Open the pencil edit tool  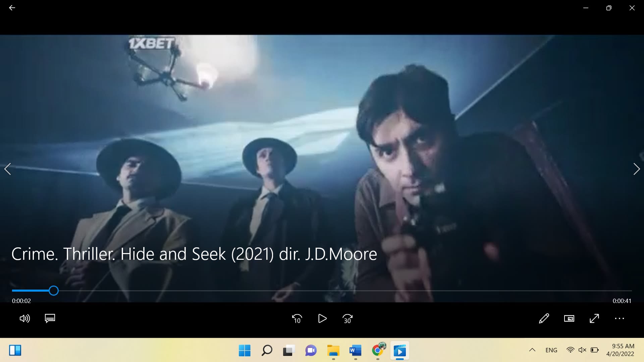pyautogui.click(x=544, y=318)
